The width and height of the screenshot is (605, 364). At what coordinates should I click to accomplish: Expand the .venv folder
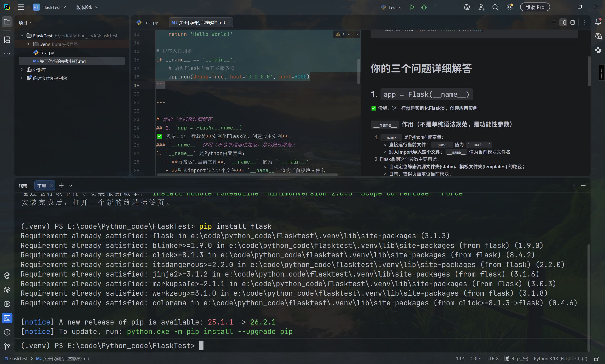point(28,44)
